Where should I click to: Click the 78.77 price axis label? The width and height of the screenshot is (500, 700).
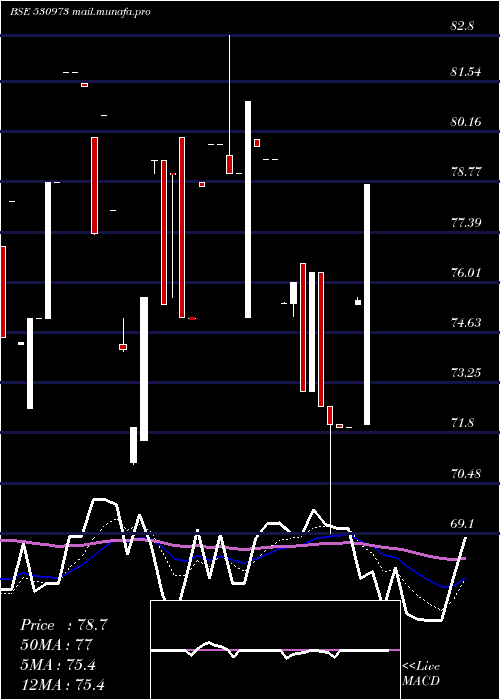pos(466,172)
